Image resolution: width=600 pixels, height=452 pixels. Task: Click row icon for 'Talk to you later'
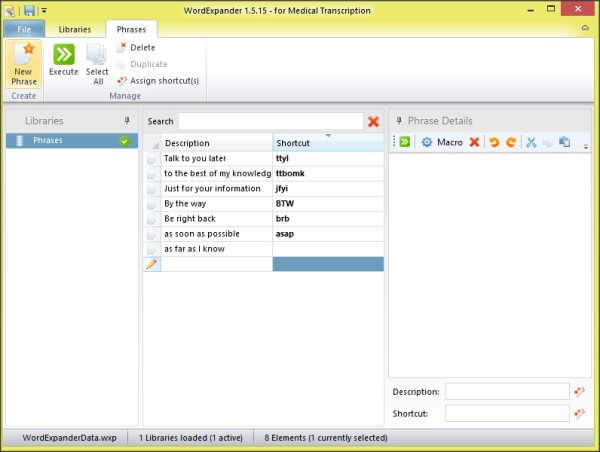click(152, 158)
